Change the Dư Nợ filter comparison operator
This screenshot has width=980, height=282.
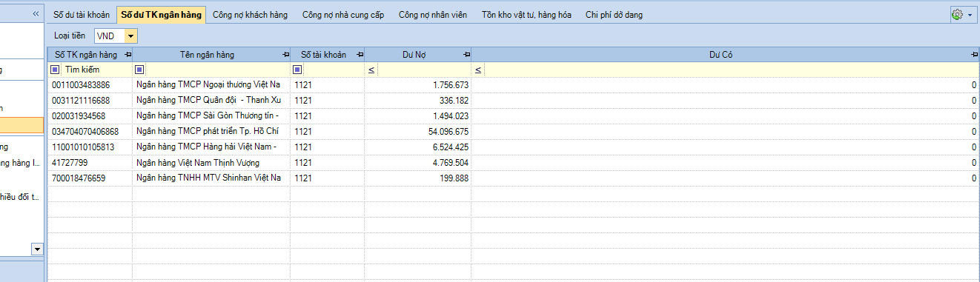click(x=371, y=70)
